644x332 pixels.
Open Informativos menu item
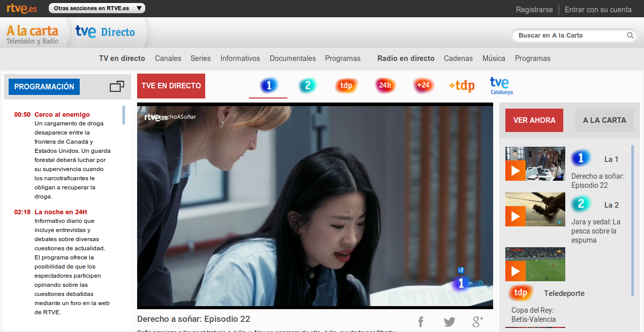[240, 58]
